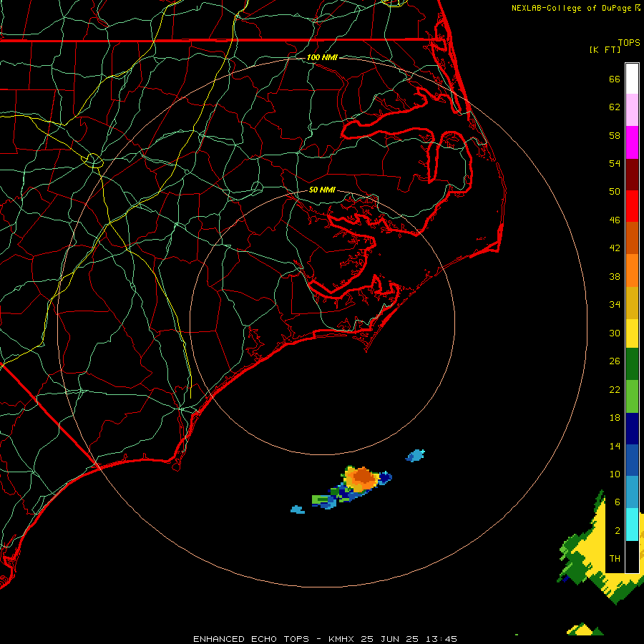Click the white swatch on the tops scale
Viewport: 644px width, 644px height.
coord(632,79)
